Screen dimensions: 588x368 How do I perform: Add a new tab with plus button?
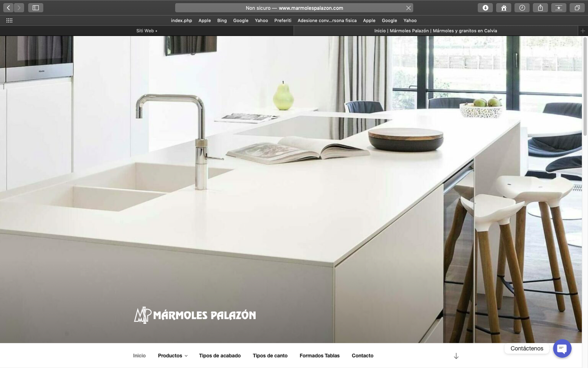point(583,31)
